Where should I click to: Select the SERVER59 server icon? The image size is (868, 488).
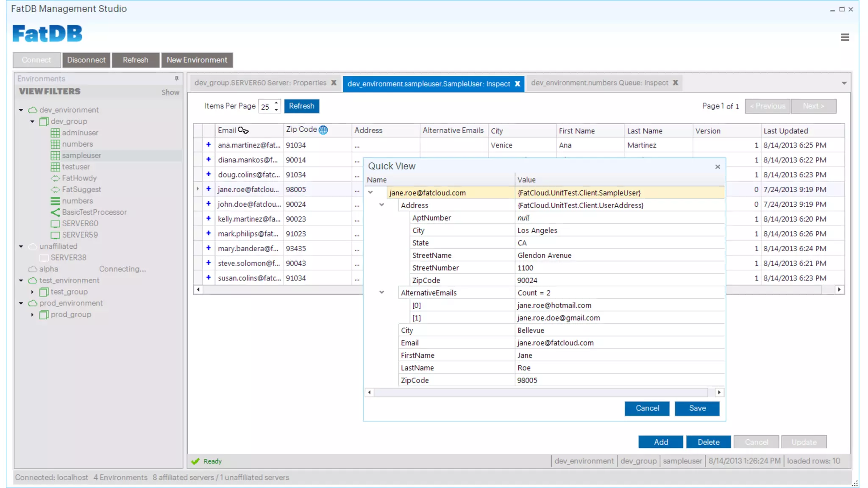point(55,235)
